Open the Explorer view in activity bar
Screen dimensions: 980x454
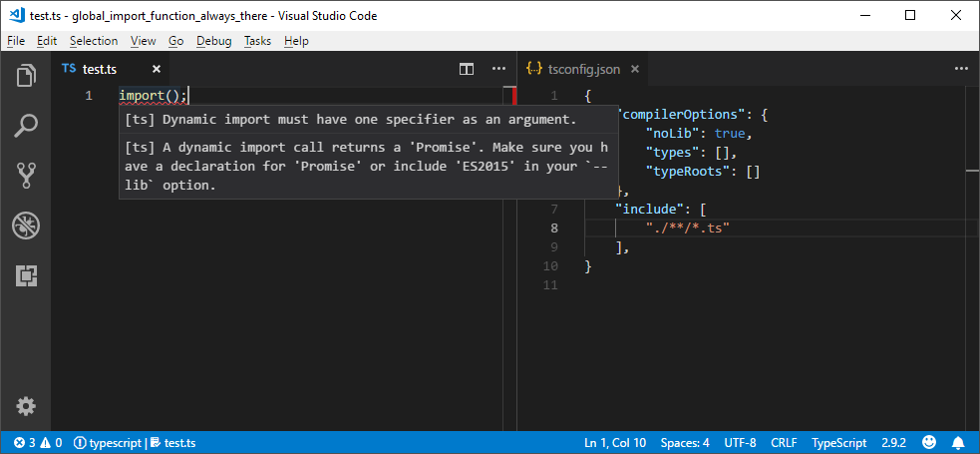coord(26,76)
